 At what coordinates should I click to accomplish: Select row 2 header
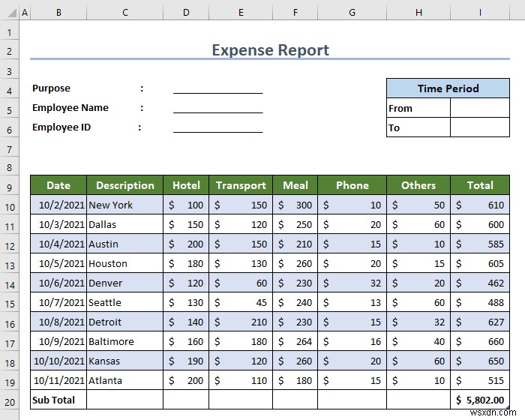(x=9, y=51)
